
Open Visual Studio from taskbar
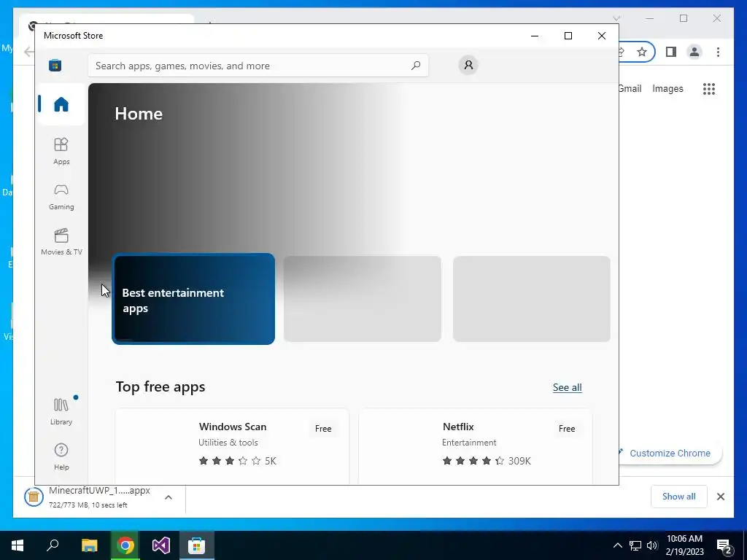pyautogui.click(x=161, y=545)
